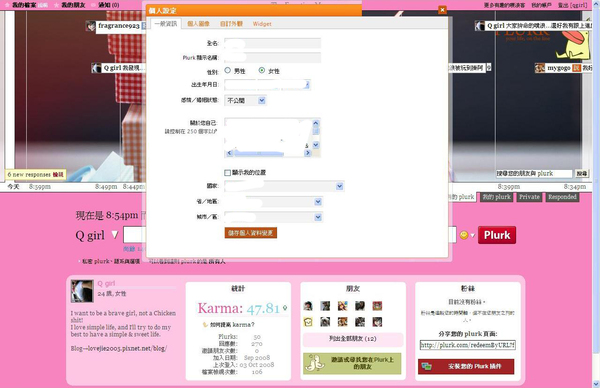
Task: Select the 女性 gender radio button
Action: pos(262,70)
